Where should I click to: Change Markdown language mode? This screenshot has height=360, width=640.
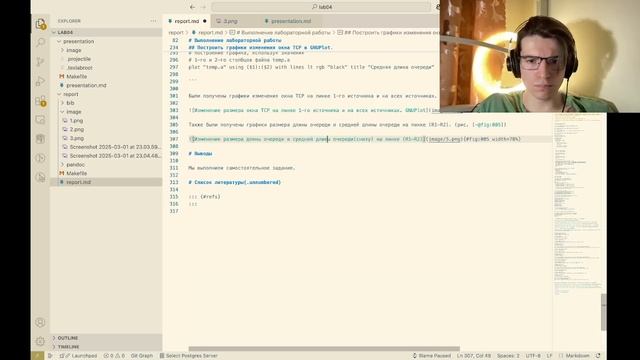tap(577, 356)
